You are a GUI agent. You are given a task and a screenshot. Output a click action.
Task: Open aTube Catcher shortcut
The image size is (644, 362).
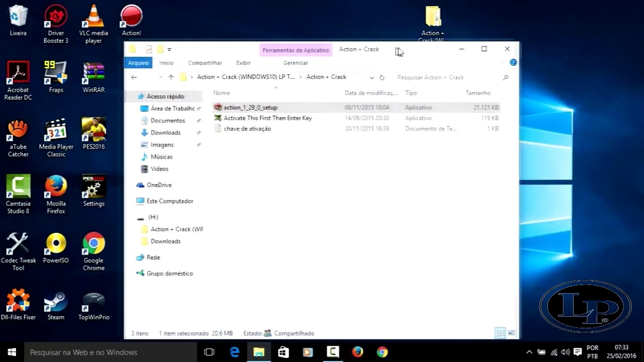(18, 138)
